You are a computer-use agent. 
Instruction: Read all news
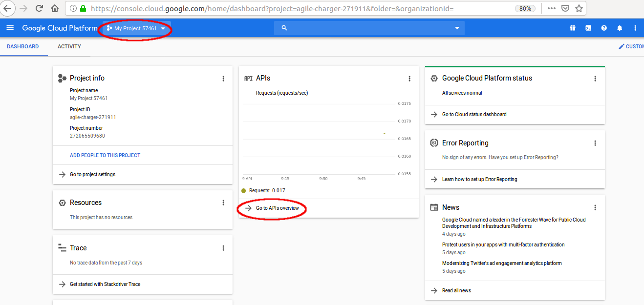click(457, 290)
